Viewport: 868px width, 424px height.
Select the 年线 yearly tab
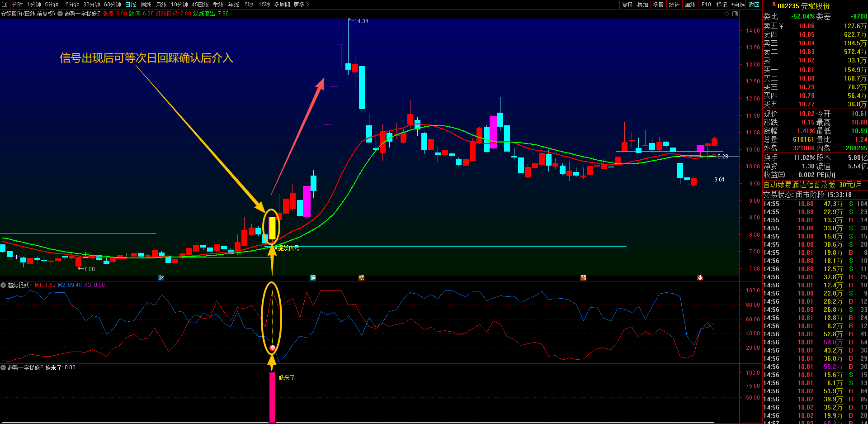tap(234, 5)
